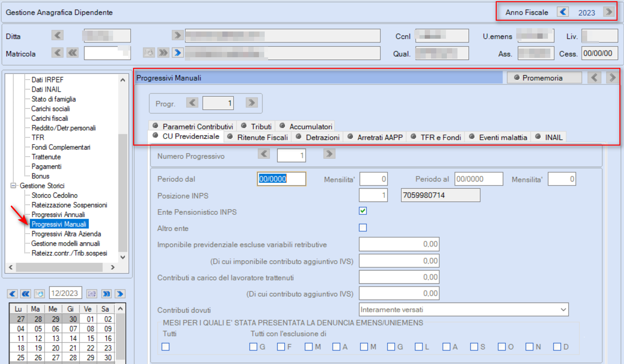Collapse Gestione Storici tree node
The width and height of the screenshot is (624, 364).
(13, 185)
